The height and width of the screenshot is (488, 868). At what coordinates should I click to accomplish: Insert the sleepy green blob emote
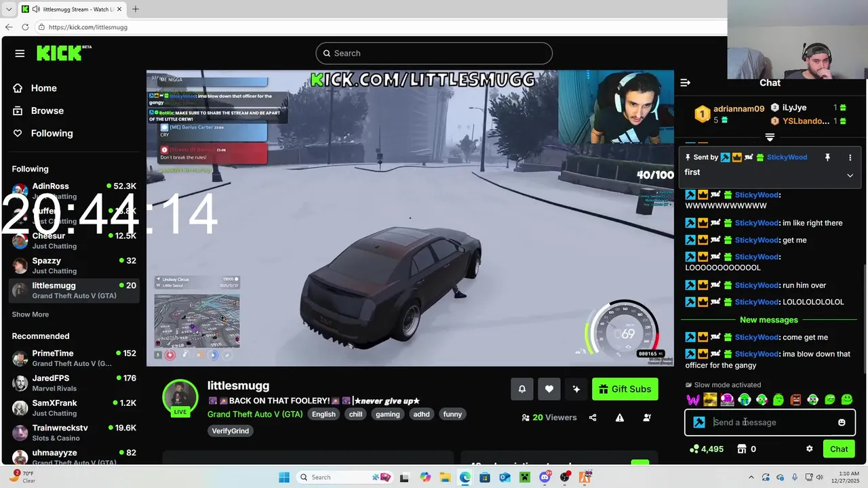(x=778, y=400)
